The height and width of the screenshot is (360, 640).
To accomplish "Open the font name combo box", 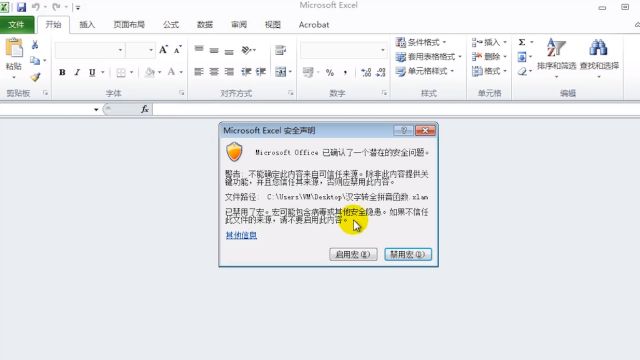I will click(x=90, y=50).
